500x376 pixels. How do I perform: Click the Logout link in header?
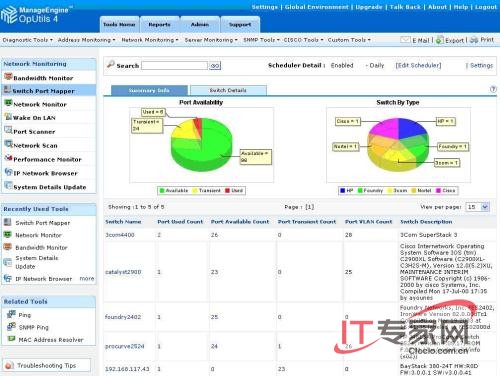coord(486,7)
